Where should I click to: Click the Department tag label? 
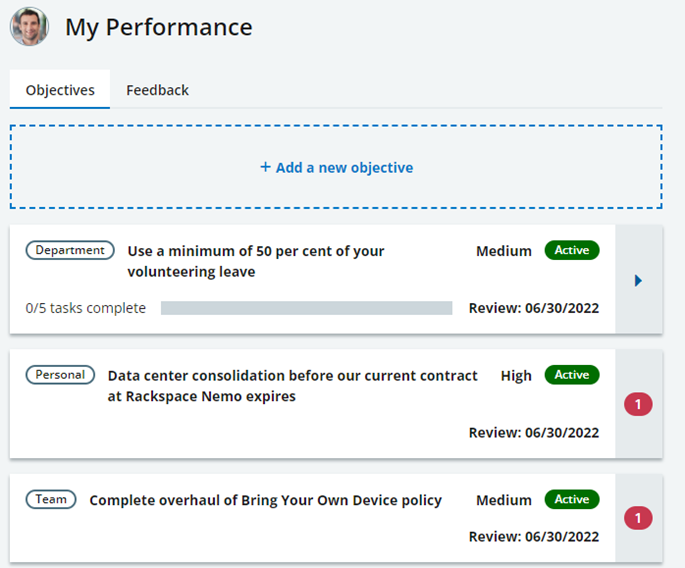(x=70, y=250)
